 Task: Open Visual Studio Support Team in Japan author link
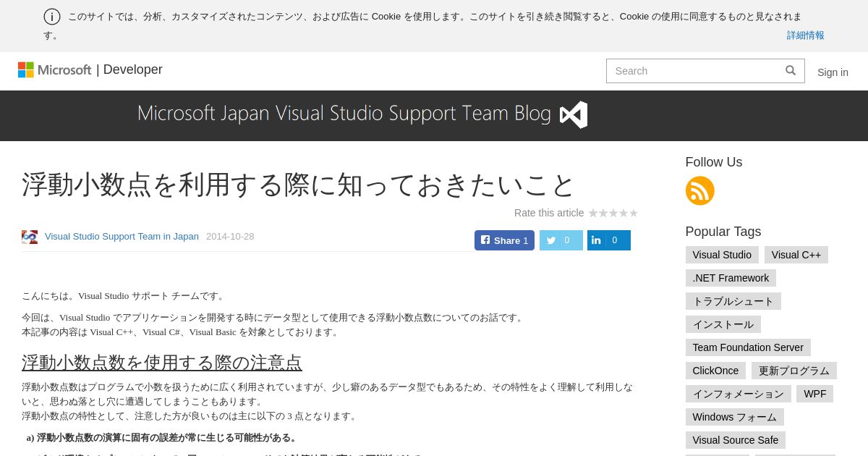point(122,237)
